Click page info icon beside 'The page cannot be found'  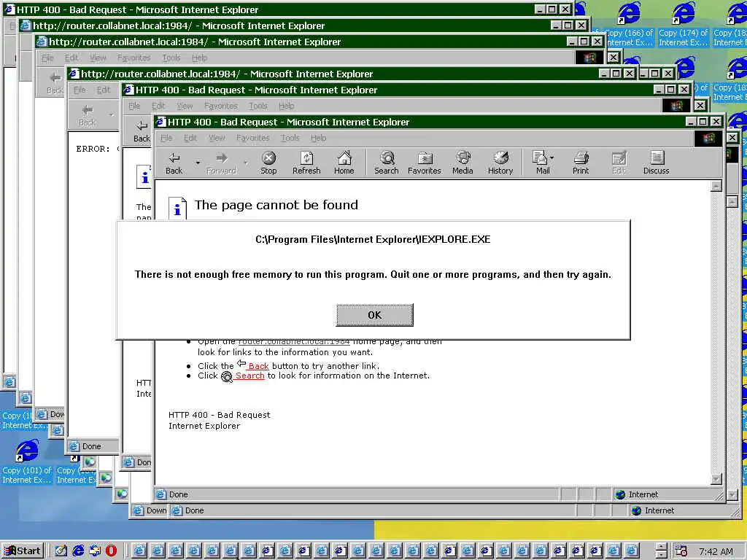177,208
